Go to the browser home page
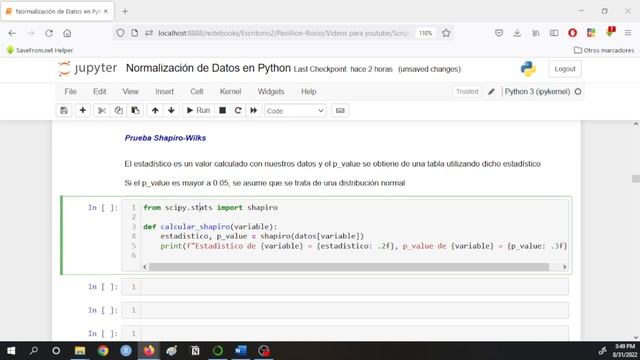Screen dimensions: 640x360 pyautogui.click(x=67, y=33)
